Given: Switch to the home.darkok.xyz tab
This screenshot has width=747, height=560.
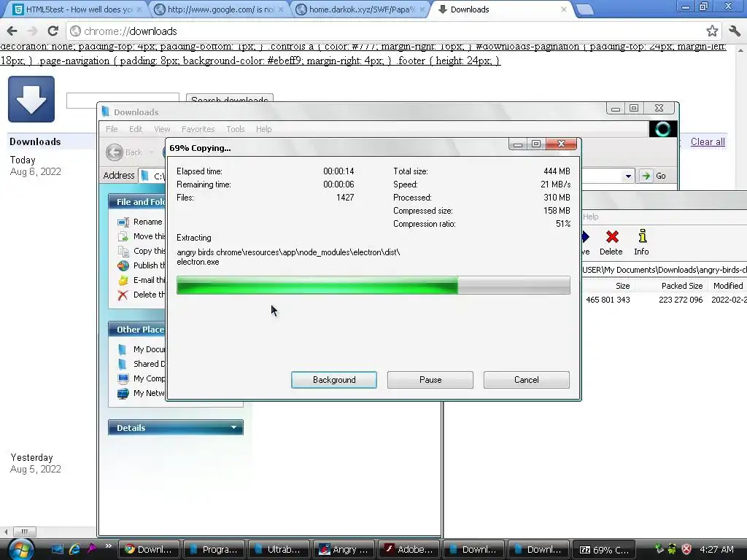Looking at the screenshot, I should [361, 9].
